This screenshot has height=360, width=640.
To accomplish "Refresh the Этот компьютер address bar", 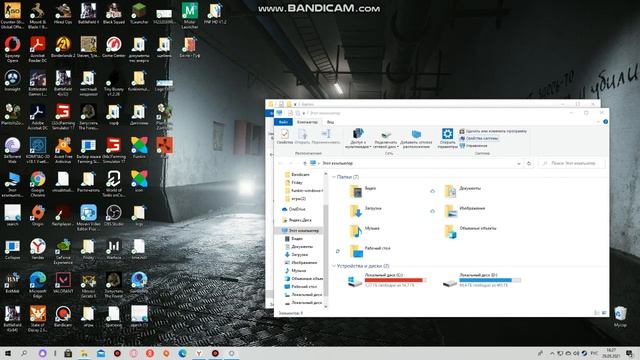I will coord(529,163).
